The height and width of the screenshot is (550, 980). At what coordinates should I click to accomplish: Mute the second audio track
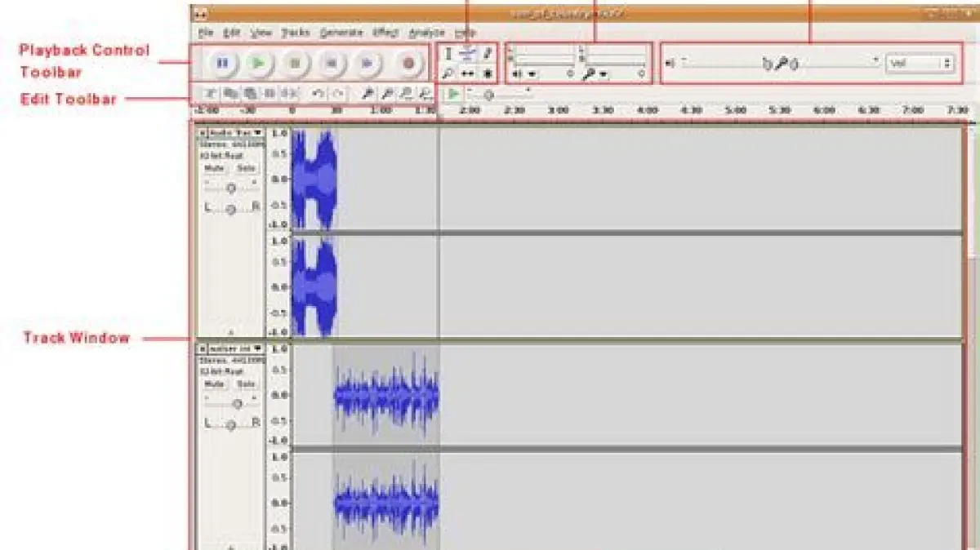click(214, 384)
